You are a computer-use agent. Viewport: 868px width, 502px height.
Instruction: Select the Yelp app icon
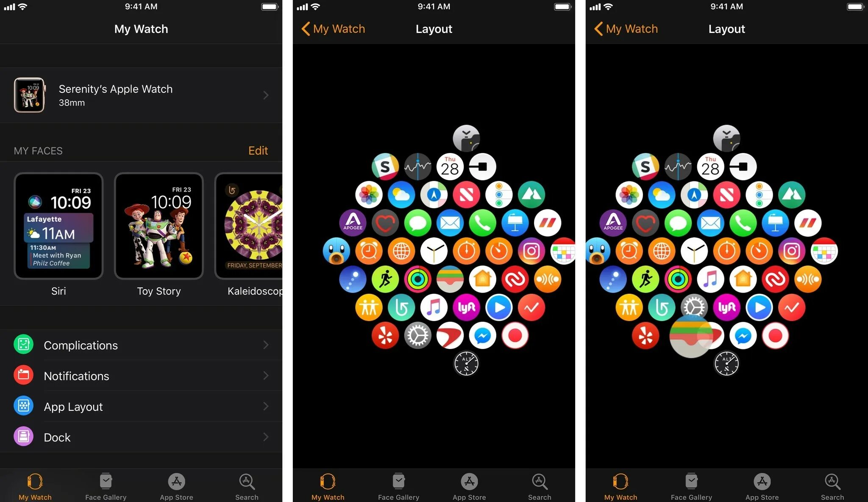click(385, 335)
